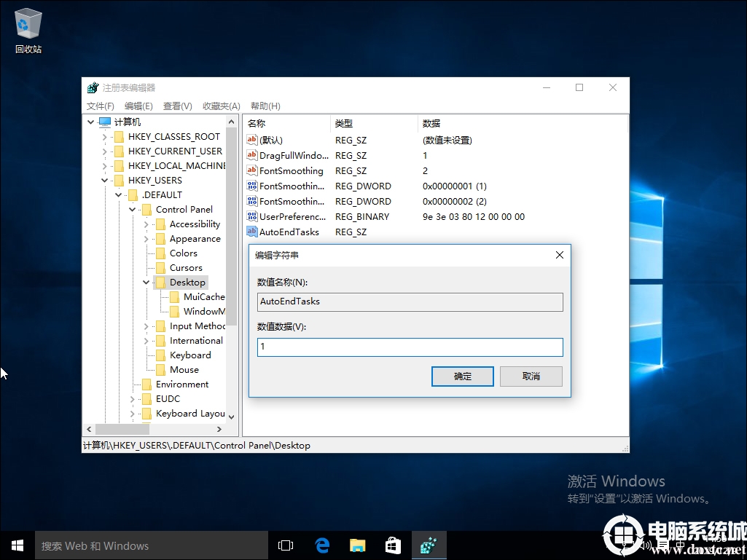Open File Explorer from the taskbar
This screenshot has height=560, width=747.
tap(357, 545)
